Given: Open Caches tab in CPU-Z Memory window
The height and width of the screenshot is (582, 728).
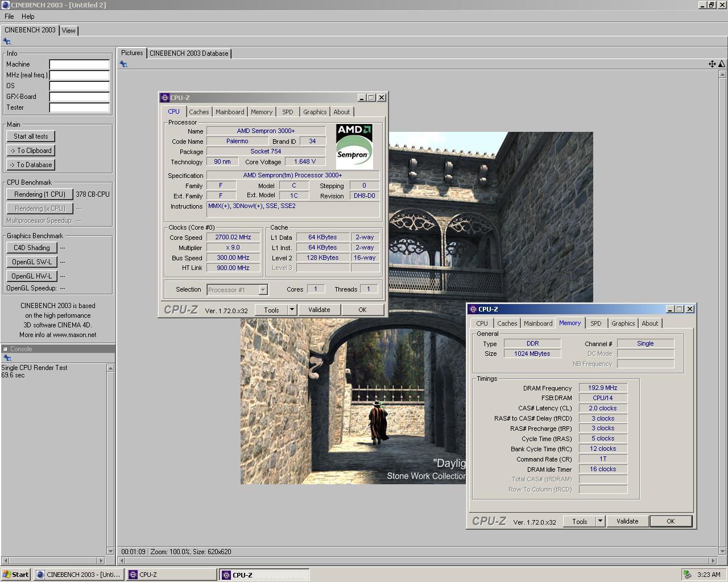Looking at the screenshot, I should (507, 323).
